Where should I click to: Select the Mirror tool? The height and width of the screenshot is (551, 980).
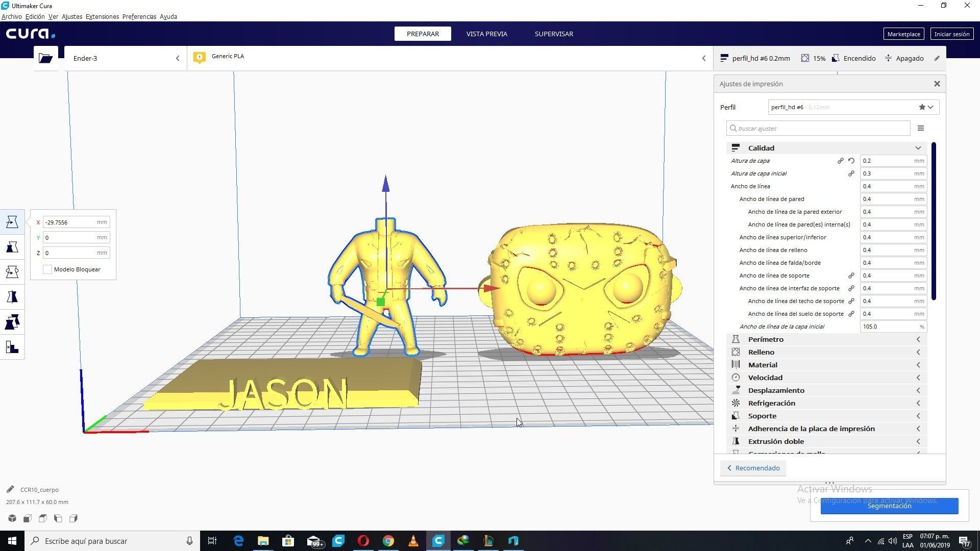tap(12, 297)
